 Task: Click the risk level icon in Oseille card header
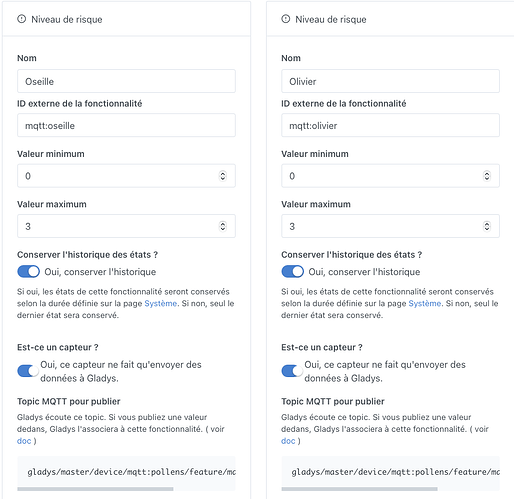coord(22,19)
